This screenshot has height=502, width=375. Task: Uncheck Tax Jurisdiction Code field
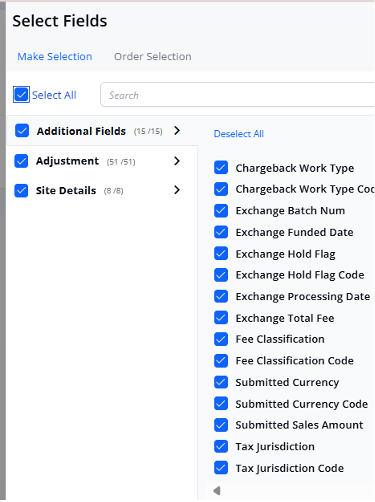pyautogui.click(x=221, y=468)
